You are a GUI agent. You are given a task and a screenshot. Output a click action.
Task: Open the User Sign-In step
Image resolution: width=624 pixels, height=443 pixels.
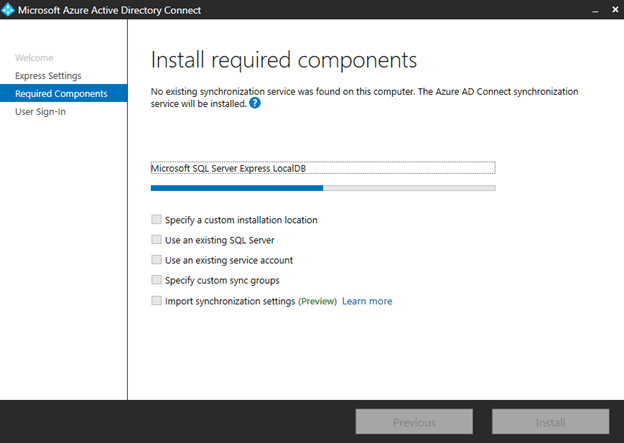click(x=40, y=112)
